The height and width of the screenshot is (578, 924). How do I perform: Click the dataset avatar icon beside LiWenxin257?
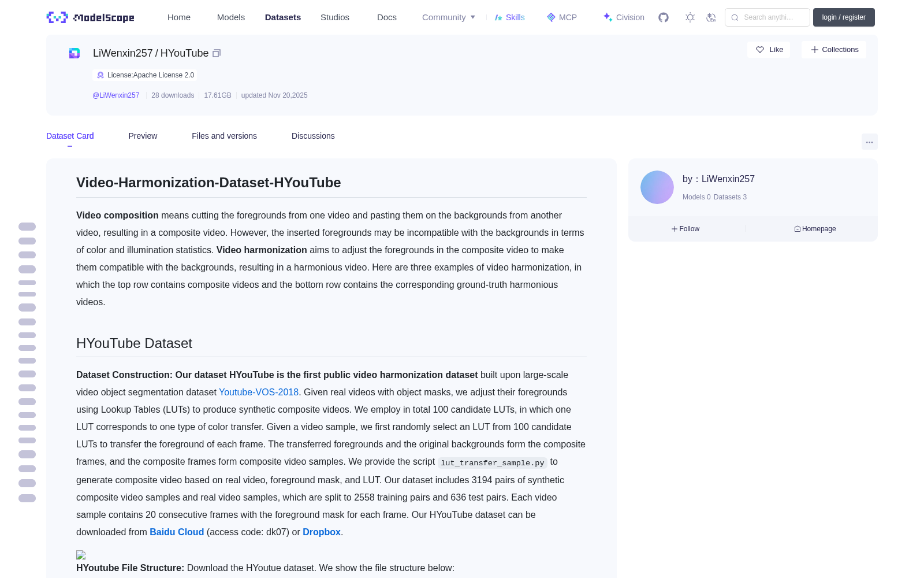[x=74, y=53]
